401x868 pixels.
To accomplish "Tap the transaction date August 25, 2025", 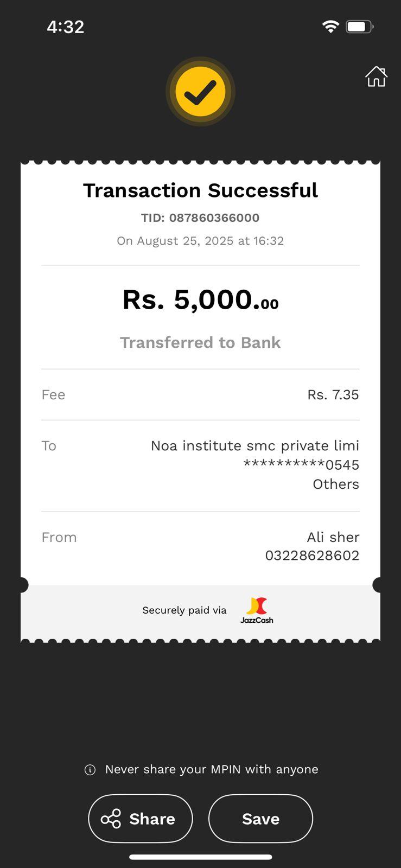I will coord(200,241).
